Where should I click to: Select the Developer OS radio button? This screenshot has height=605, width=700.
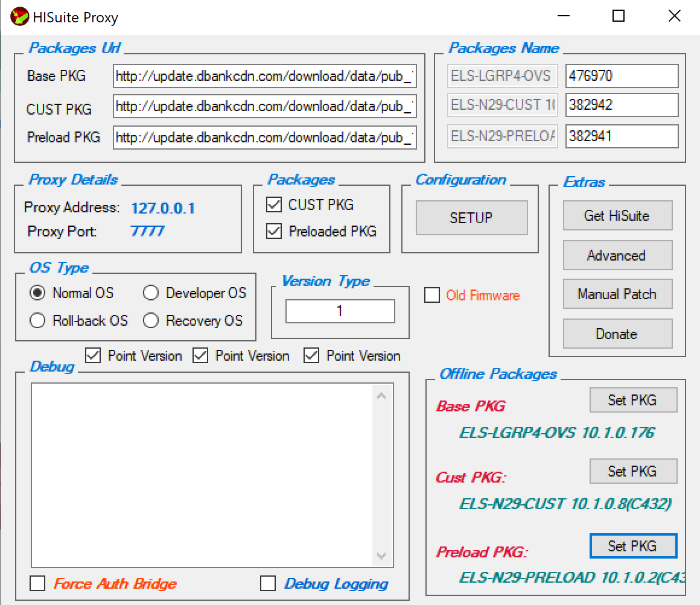(151, 293)
